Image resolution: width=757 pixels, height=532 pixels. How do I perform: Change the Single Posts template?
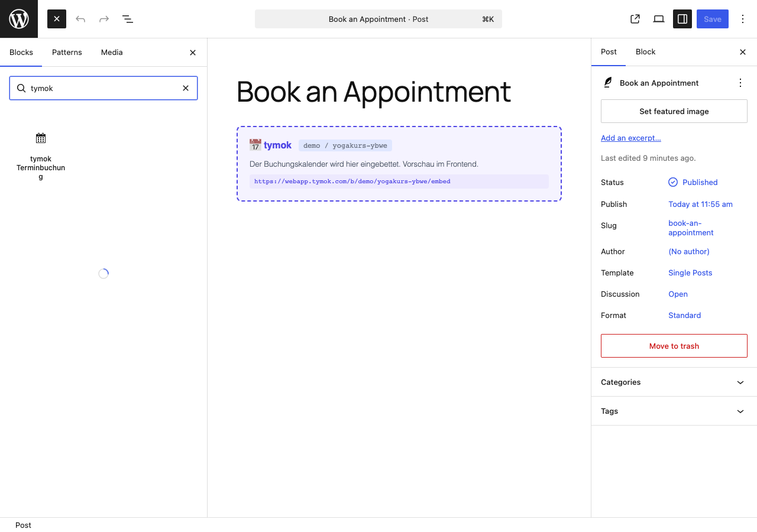point(690,273)
